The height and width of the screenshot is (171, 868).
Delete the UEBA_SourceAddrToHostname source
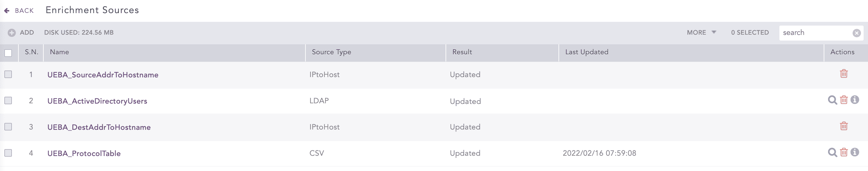coord(843,74)
